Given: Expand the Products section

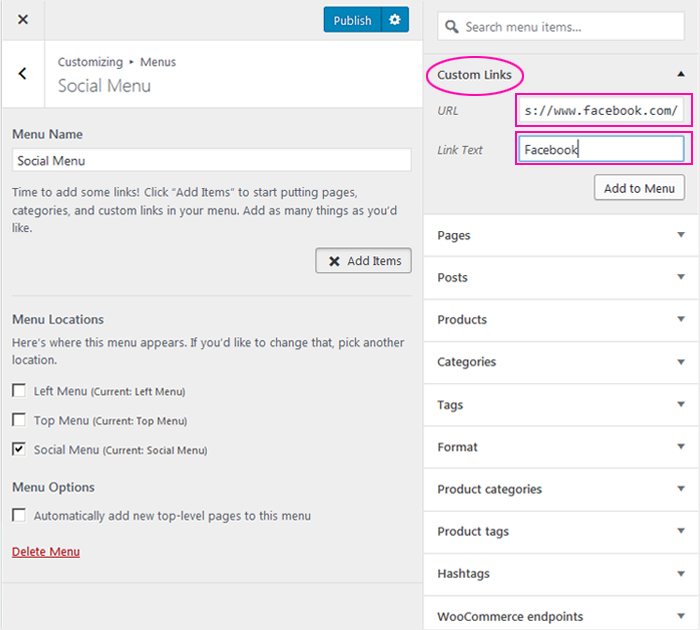Looking at the screenshot, I should coord(561,320).
